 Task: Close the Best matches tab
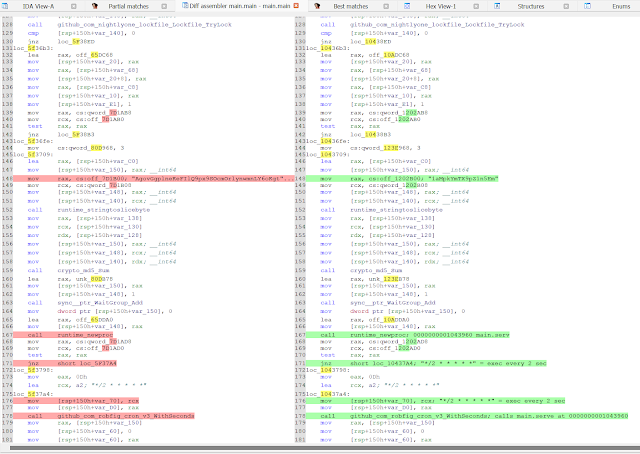point(386,6)
